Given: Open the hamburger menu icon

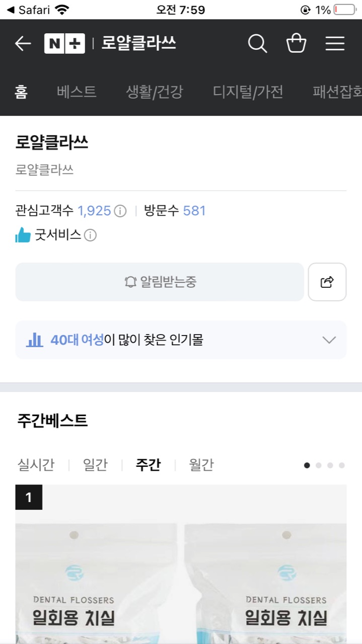Looking at the screenshot, I should point(335,44).
